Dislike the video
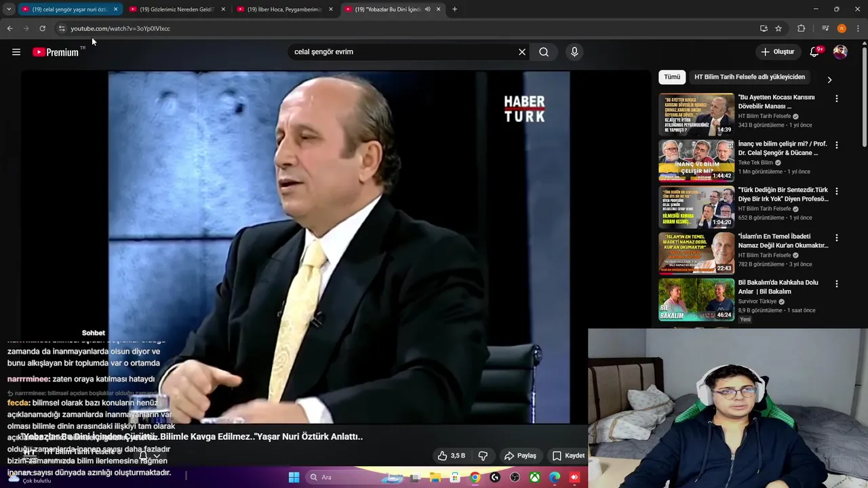This screenshot has height=488, width=868. (x=483, y=455)
